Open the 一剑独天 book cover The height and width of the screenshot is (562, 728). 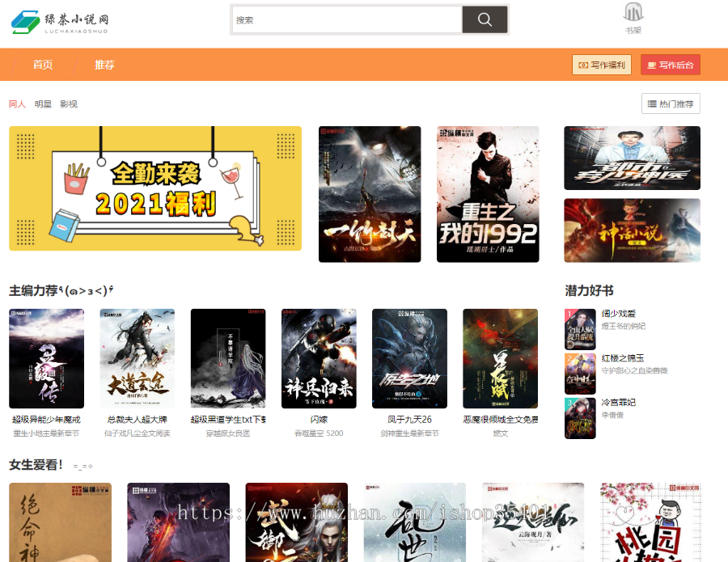[x=370, y=194]
